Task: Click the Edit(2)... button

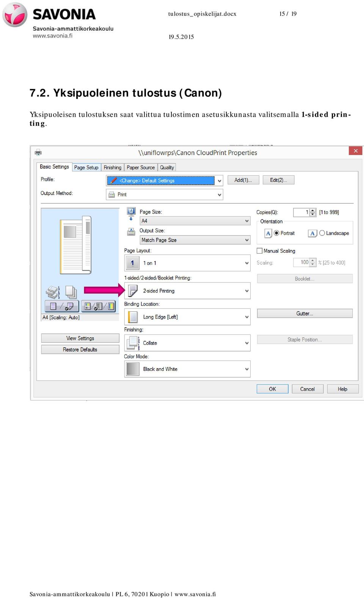Action: click(x=278, y=180)
